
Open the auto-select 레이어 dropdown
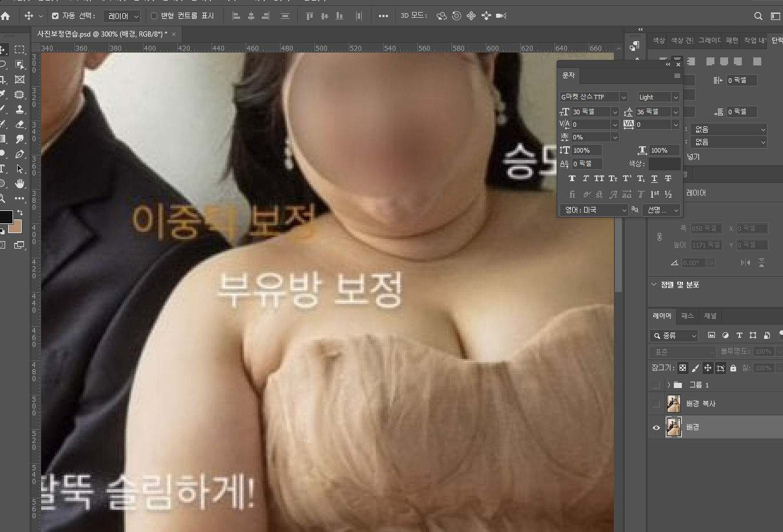coord(122,16)
